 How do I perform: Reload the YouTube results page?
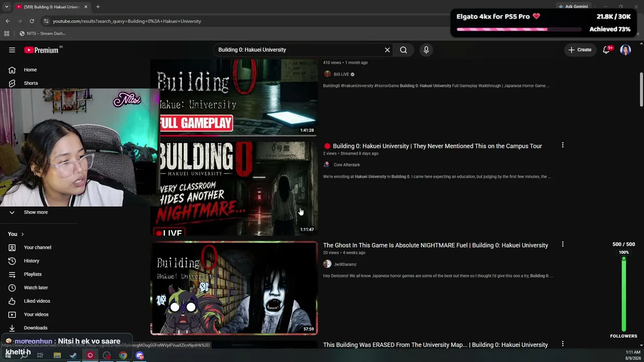tap(32, 21)
